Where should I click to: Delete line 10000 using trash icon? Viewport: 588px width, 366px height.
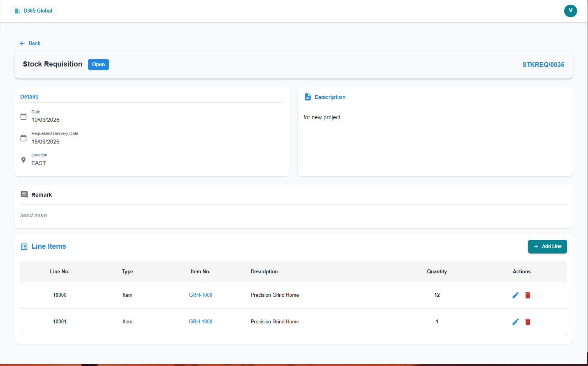point(527,295)
